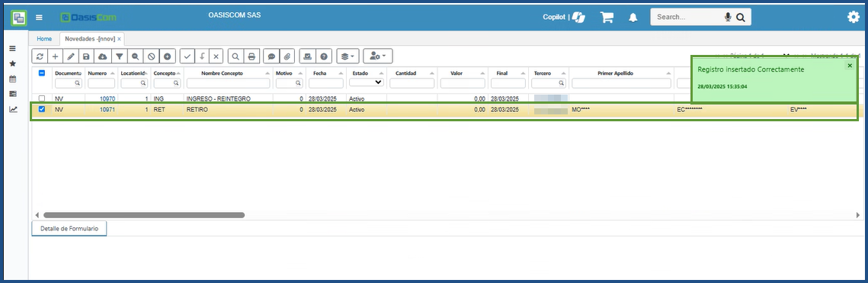Click the magnifier search toolbar icon
868x283 pixels.
tap(235, 56)
